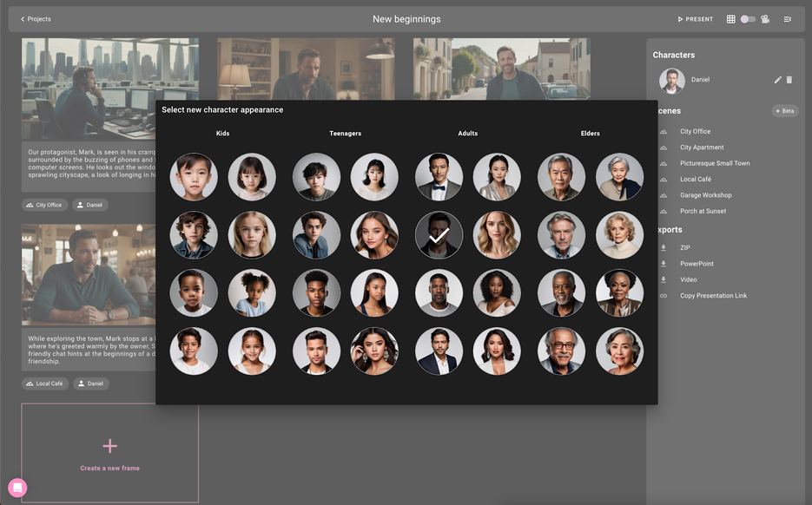This screenshot has width=812, height=505.
Task: Click the video camera icon in the toolbar
Action: [x=765, y=18]
